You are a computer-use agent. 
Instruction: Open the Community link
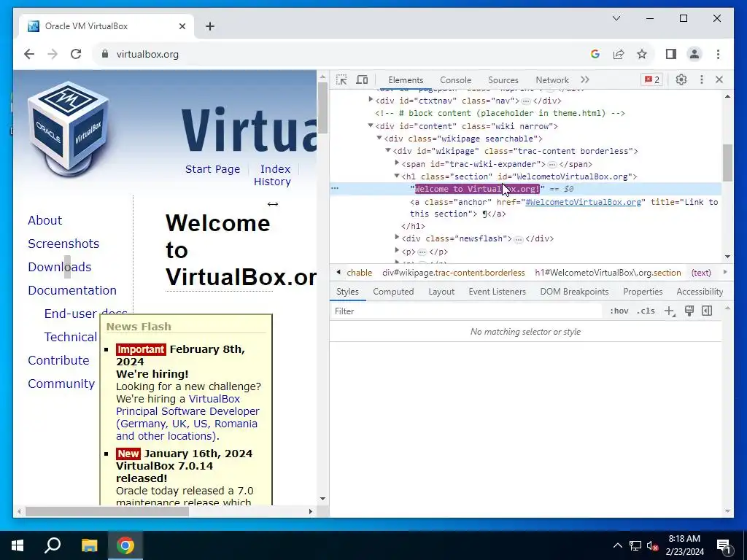tap(61, 384)
